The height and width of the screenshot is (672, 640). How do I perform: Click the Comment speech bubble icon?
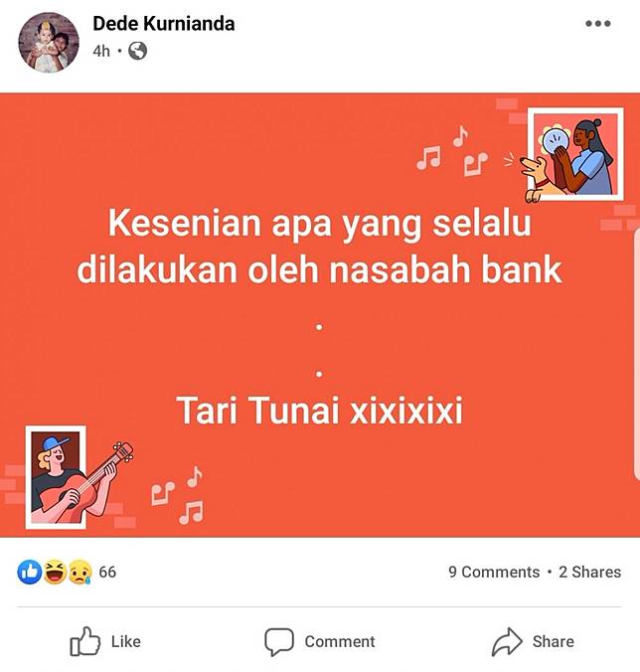279,642
